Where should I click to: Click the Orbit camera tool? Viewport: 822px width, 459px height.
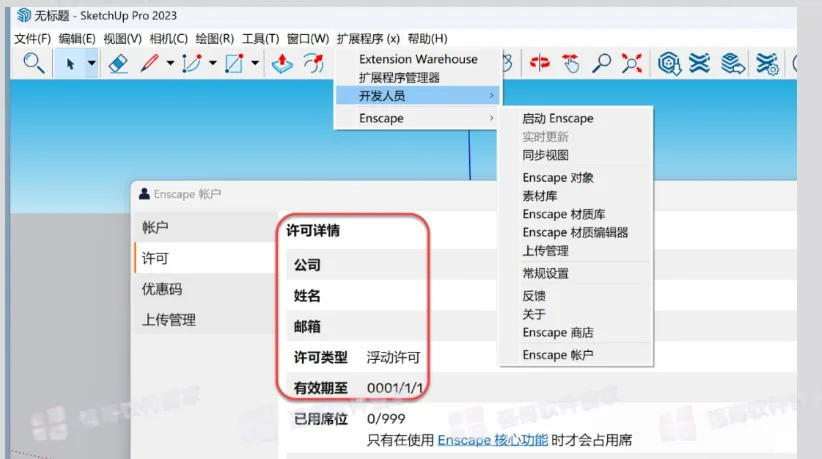(x=539, y=63)
